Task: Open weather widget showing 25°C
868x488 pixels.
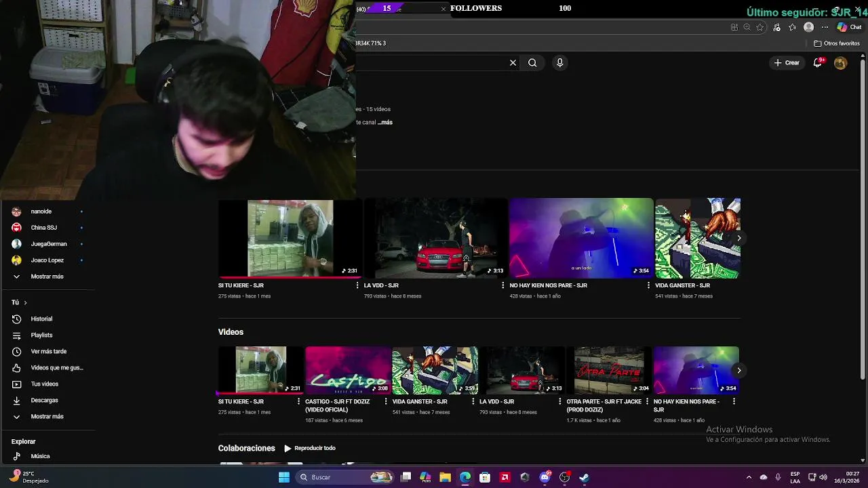Action: point(27,477)
